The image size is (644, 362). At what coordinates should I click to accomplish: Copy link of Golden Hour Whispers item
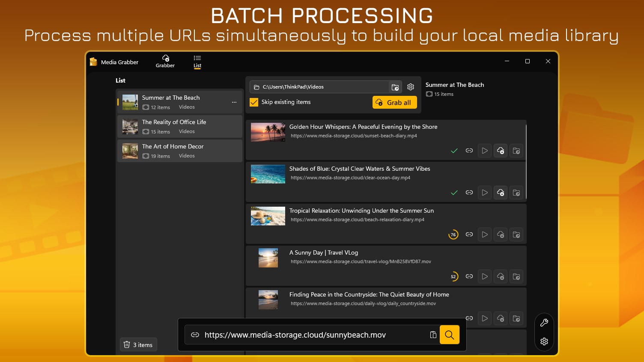click(x=469, y=151)
